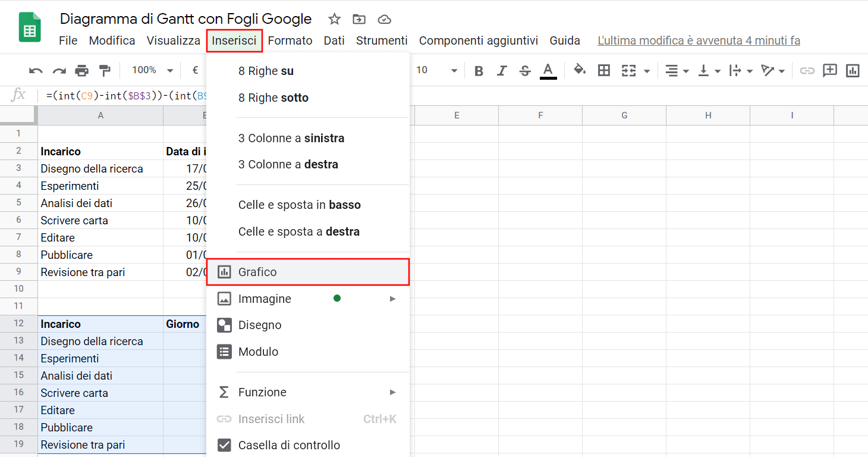Expand the Funzione submenu

(308, 392)
